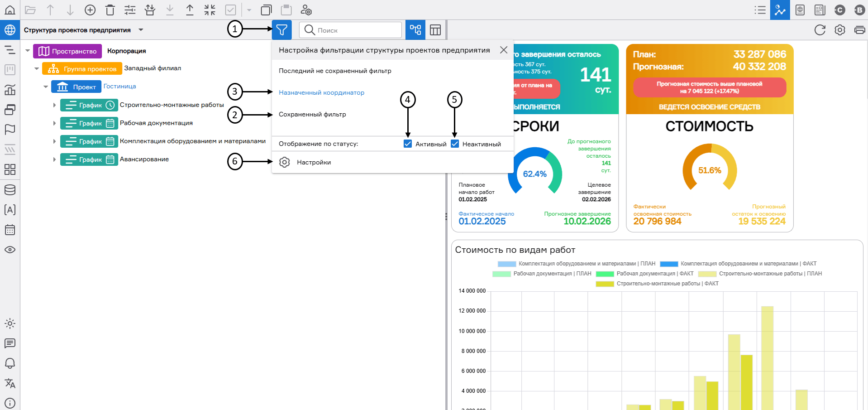868x410 pixels.
Task: Switch to tree structure view icon
Action: coord(415,30)
